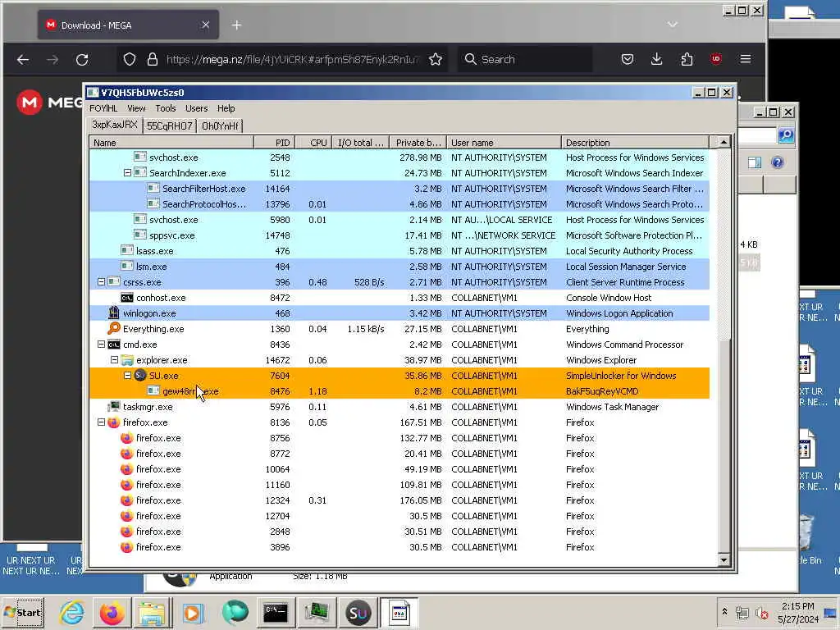Open the Start menu
The height and width of the screenshot is (630, 840).
coord(23,612)
